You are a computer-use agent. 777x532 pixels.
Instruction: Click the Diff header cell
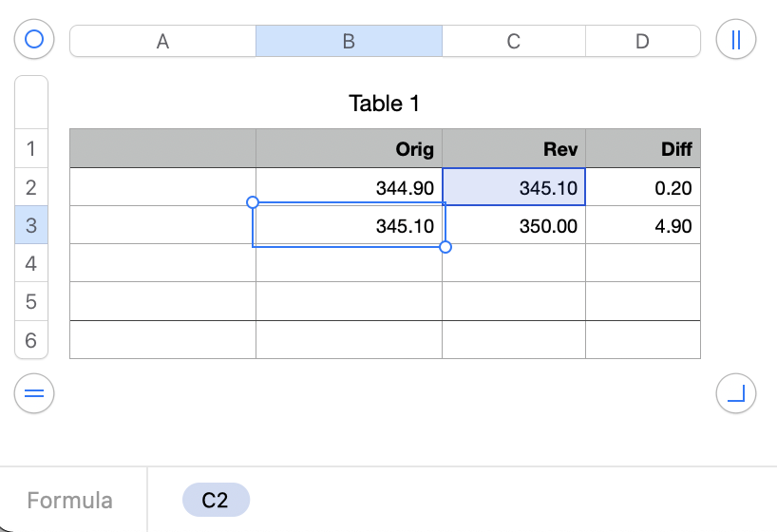point(642,148)
